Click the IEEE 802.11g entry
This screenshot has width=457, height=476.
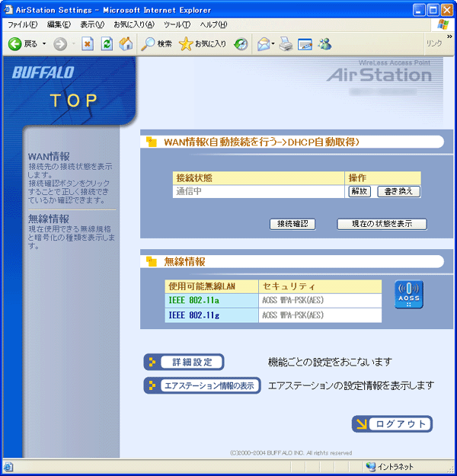[x=212, y=315]
